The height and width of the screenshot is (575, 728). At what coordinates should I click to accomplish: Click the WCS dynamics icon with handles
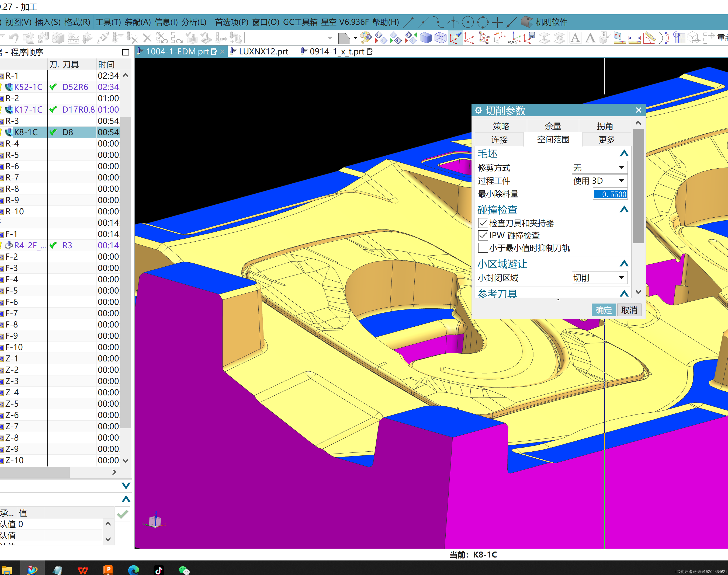pos(484,38)
